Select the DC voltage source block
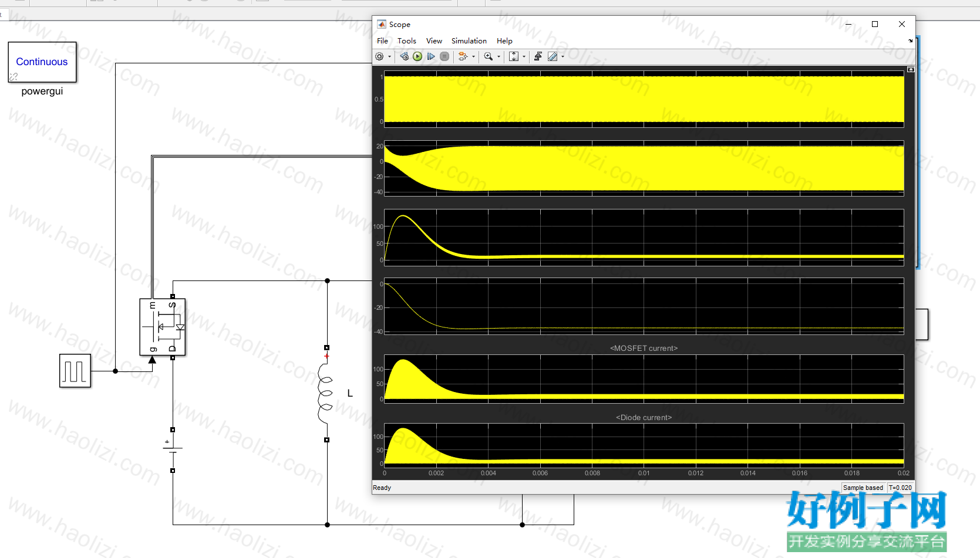This screenshot has width=980, height=558. [173, 450]
